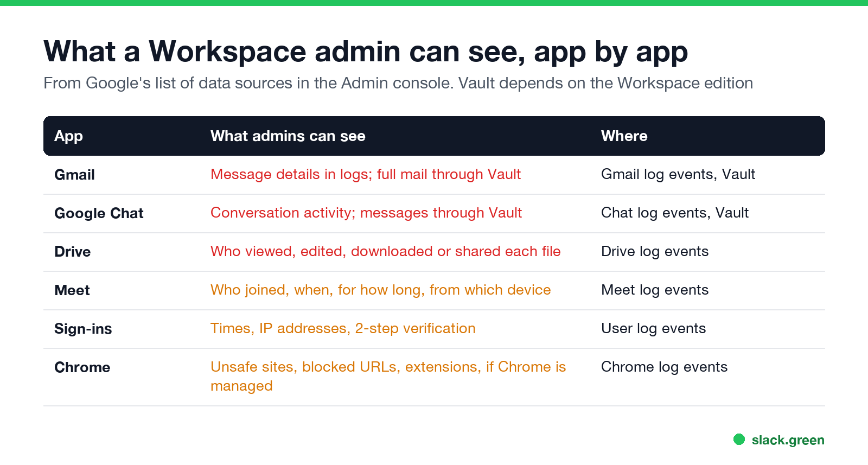Select the 'Gmail' row label
Image resolution: width=868 pixels, height=465 pixels.
click(74, 175)
